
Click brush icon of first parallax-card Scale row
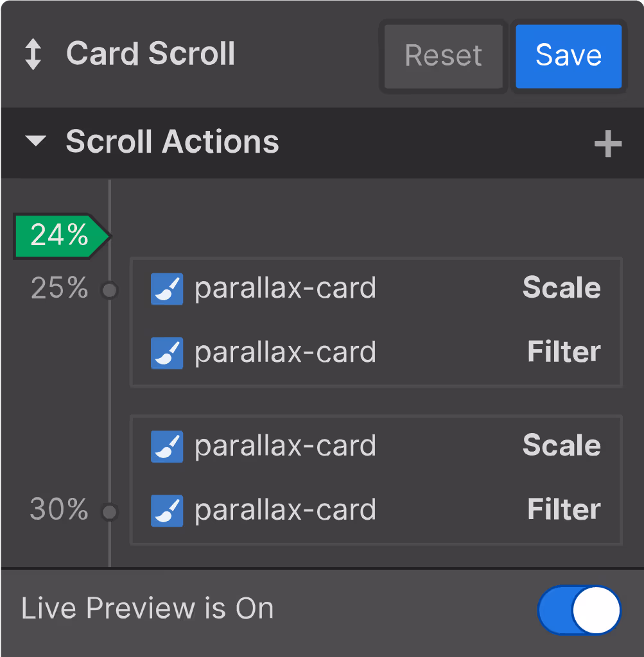[x=167, y=289]
